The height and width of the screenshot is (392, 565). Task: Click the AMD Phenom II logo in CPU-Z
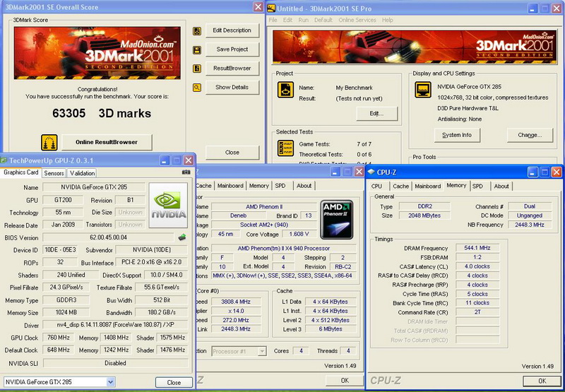tap(337, 220)
